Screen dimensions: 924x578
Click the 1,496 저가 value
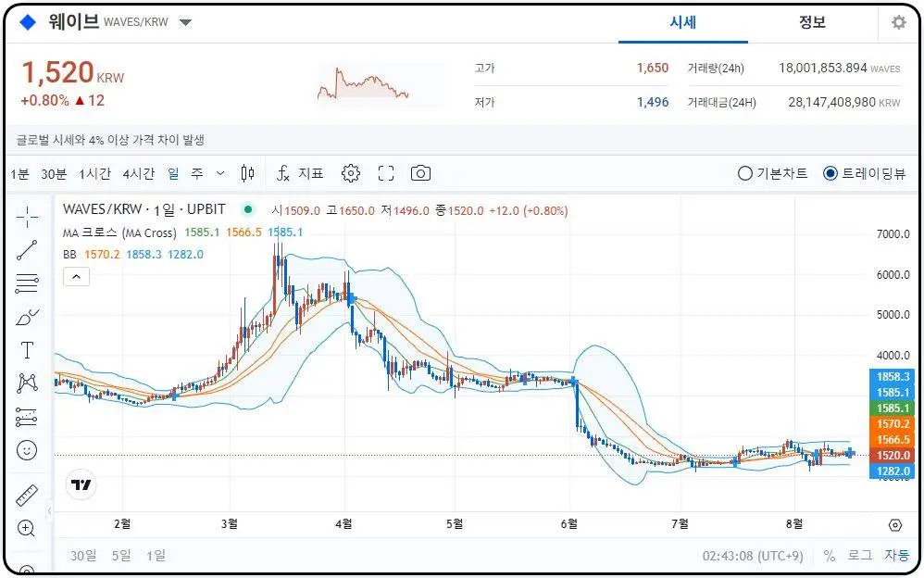coord(653,102)
